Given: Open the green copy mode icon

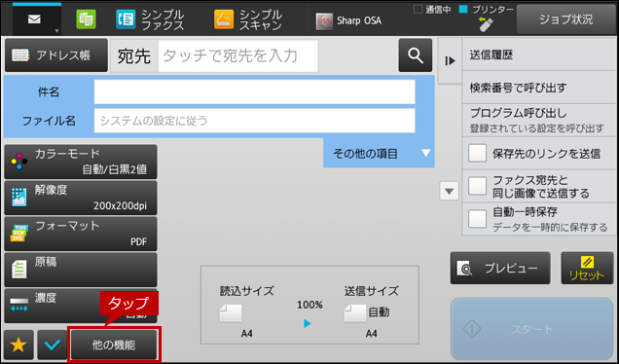Looking at the screenshot, I should [x=86, y=19].
